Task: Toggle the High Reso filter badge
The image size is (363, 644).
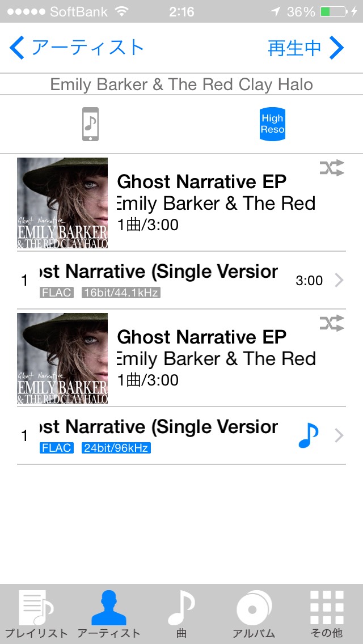Action: point(272,124)
